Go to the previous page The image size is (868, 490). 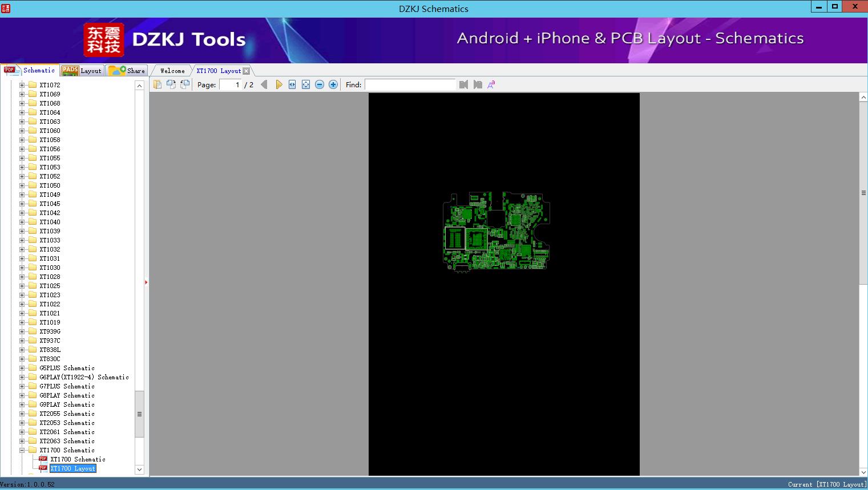264,84
